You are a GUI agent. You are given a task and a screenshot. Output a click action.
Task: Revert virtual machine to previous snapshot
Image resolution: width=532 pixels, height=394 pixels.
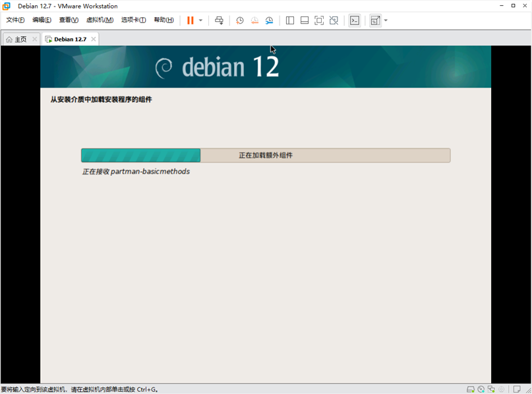pyautogui.click(x=254, y=20)
